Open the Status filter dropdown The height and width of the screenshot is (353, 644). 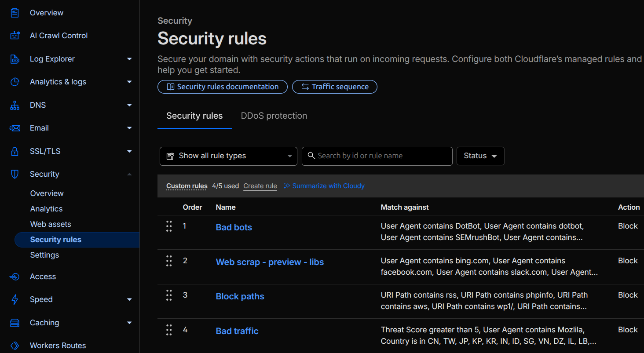480,156
